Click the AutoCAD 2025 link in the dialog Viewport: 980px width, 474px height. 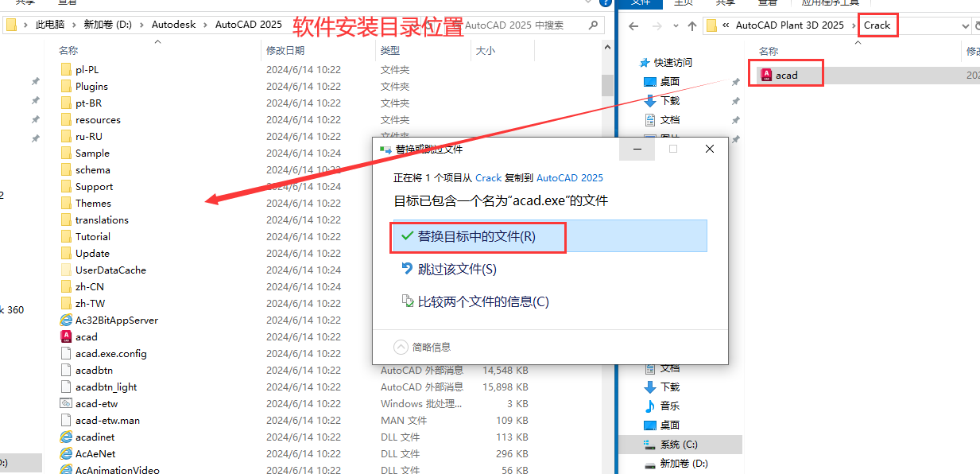569,177
